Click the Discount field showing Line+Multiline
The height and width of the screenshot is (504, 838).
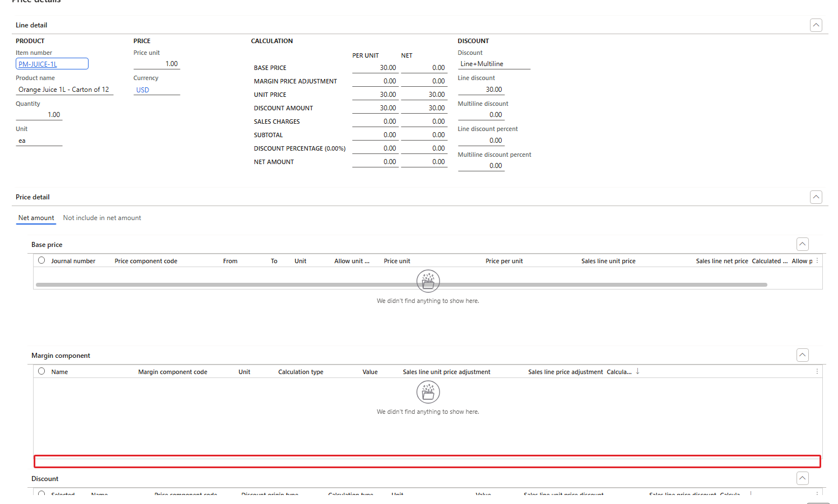point(494,64)
